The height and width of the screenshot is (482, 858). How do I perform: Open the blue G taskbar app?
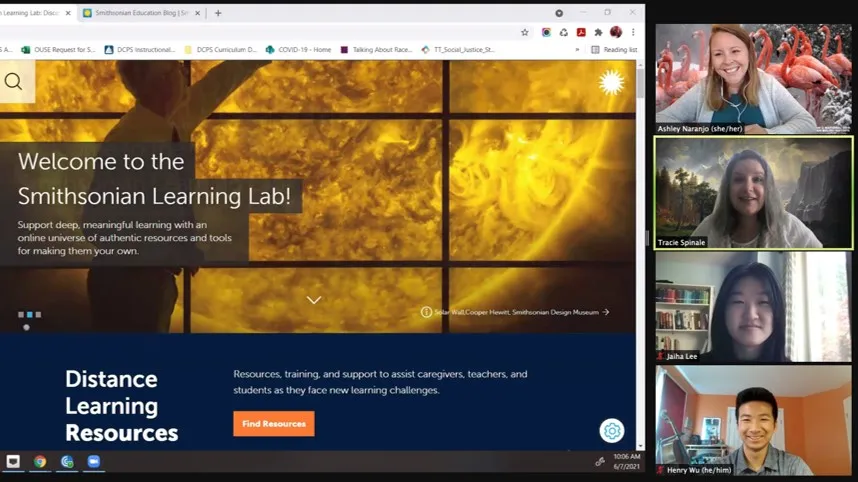pos(67,462)
